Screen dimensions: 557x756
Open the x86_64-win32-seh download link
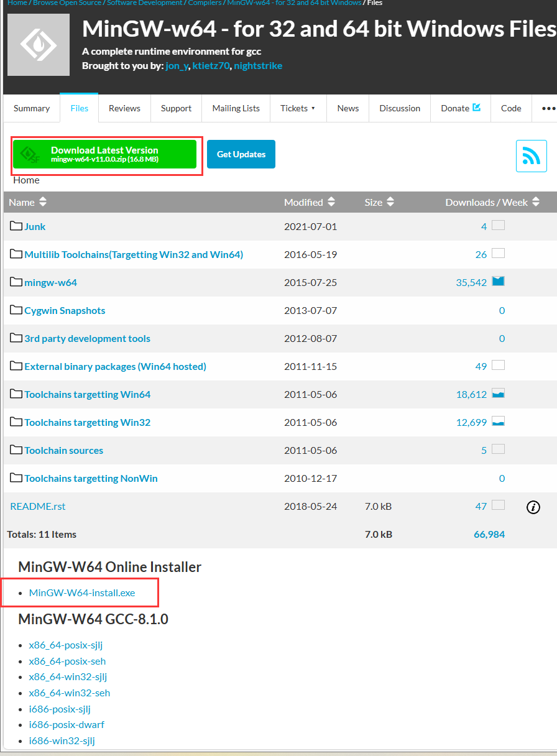pyautogui.click(x=70, y=693)
